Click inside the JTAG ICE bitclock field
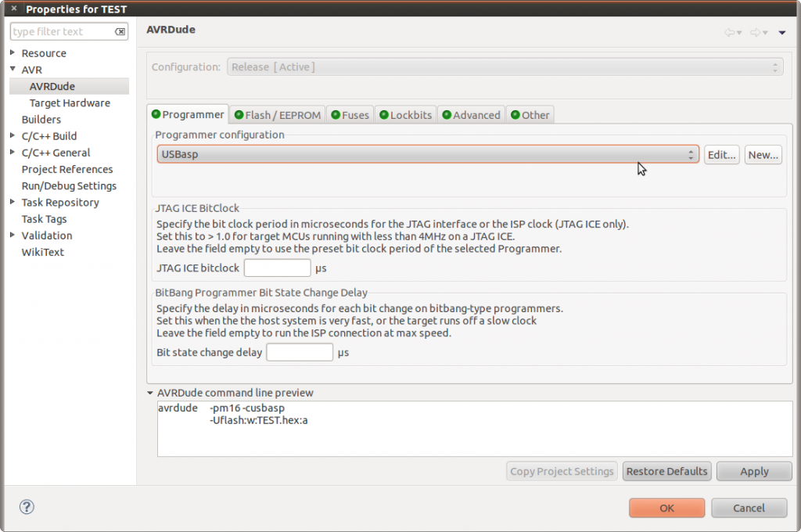 277,267
